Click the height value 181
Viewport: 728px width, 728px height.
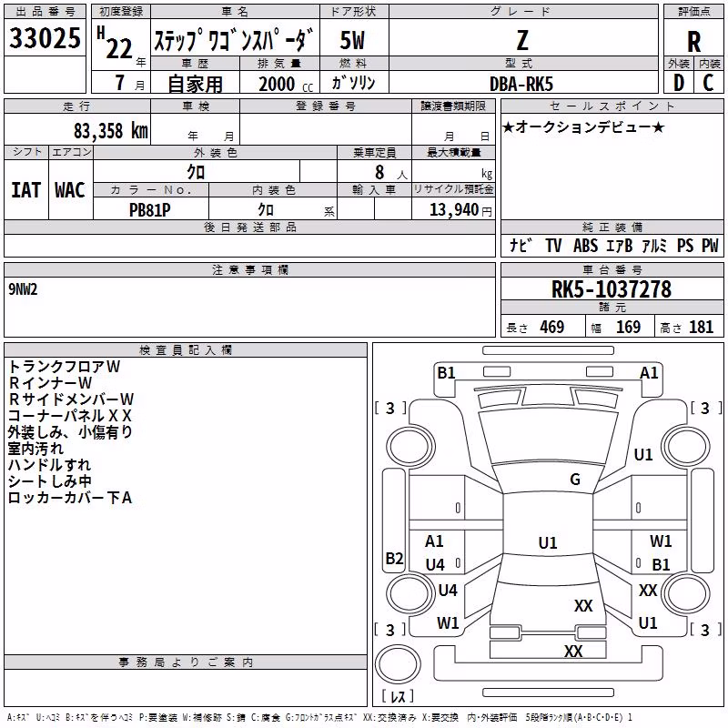(701, 328)
